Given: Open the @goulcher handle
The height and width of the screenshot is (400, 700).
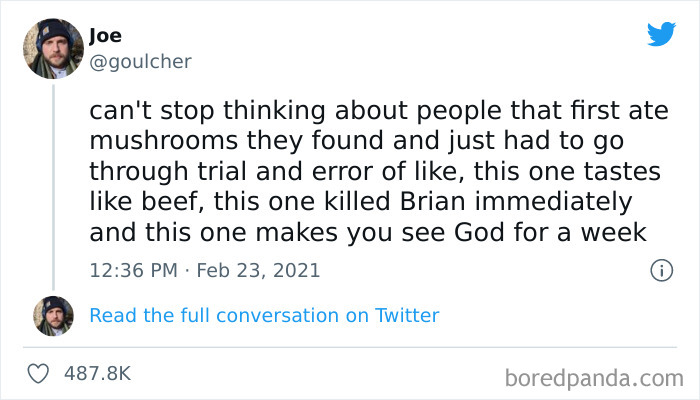Looking at the screenshot, I should point(141,61).
